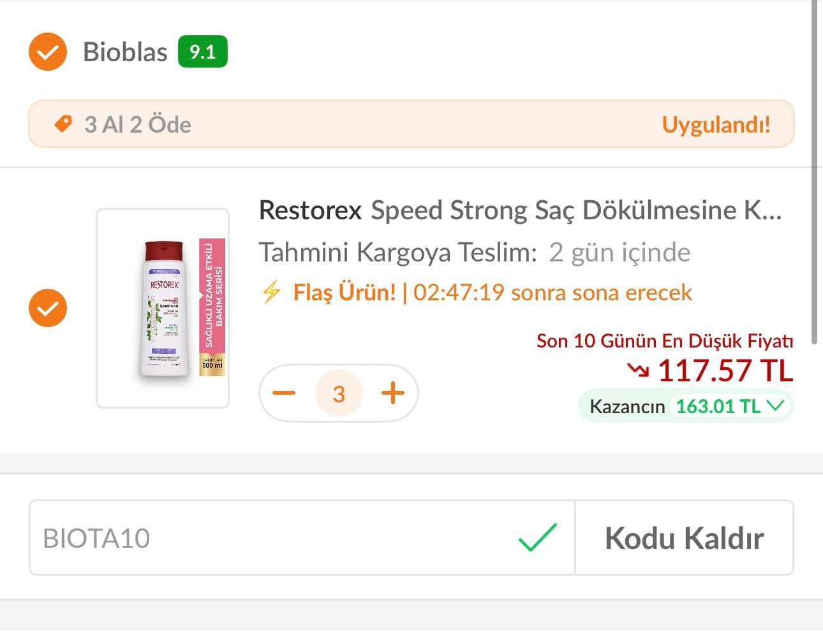
Task: Click the red price drop arrow icon
Action: (x=637, y=370)
